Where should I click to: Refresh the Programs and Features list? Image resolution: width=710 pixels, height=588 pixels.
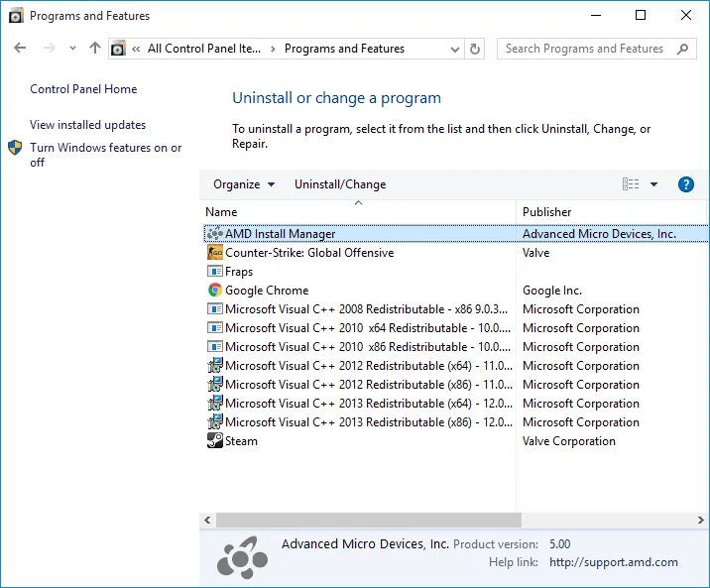click(475, 49)
